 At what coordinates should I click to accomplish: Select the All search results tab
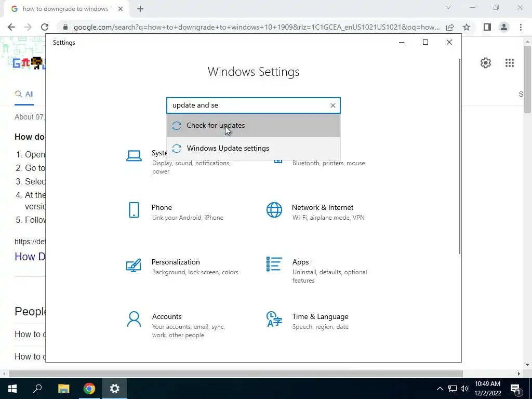pyautogui.click(x=24, y=95)
